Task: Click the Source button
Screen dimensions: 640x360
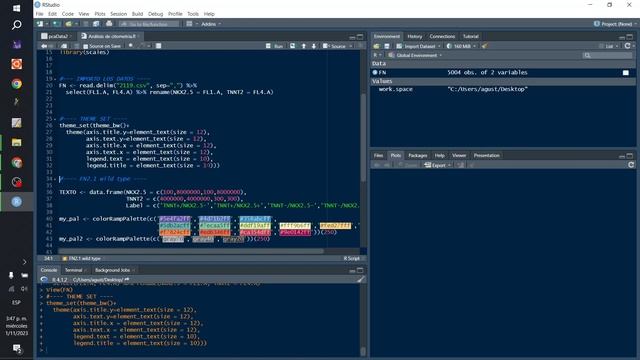Action: 335,46
